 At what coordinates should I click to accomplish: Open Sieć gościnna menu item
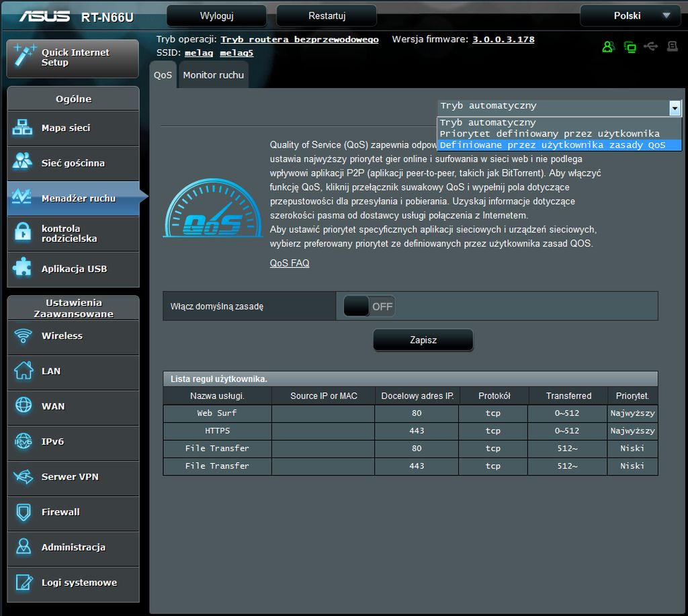[73, 163]
